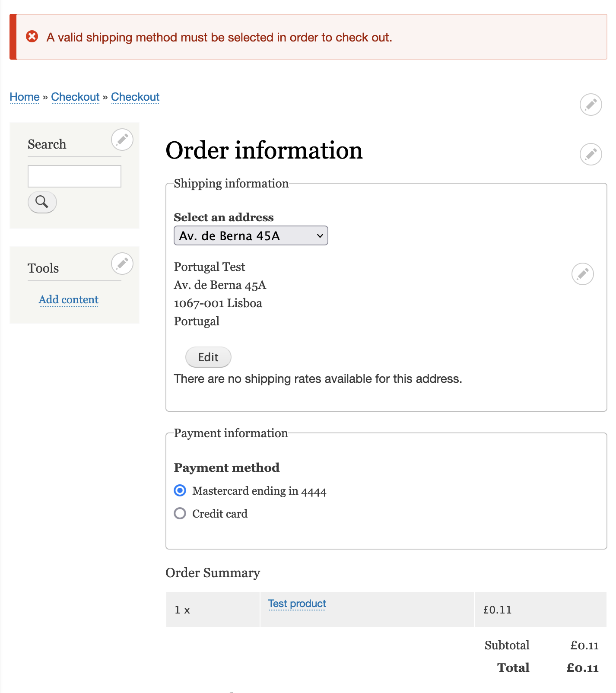Click Add content in the Tools panel
The height and width of the screenshot is (693, 616).
coord(68,299)
